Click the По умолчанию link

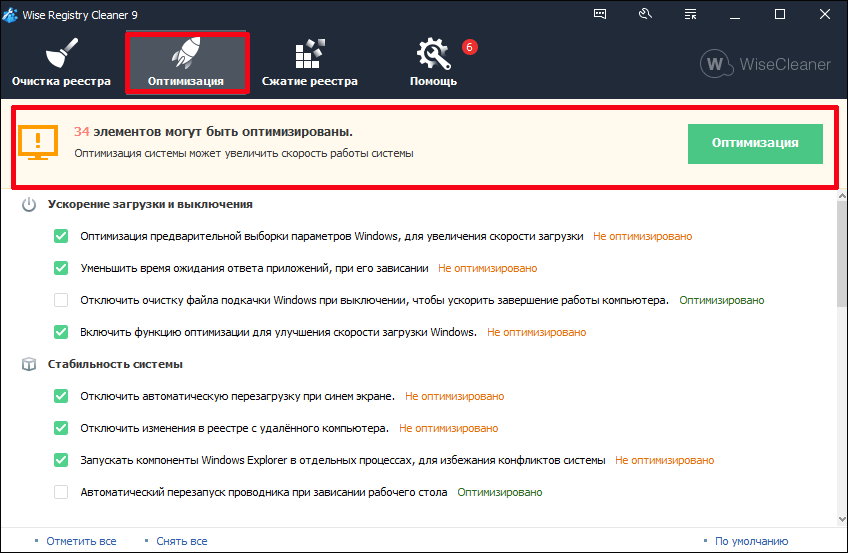click(x=751, y=541)
